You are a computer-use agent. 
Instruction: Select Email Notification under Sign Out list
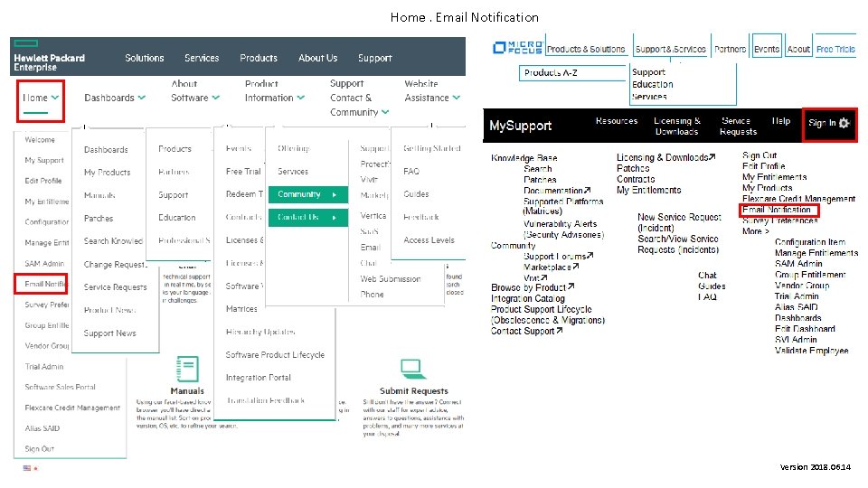click(x=776, y=210)
